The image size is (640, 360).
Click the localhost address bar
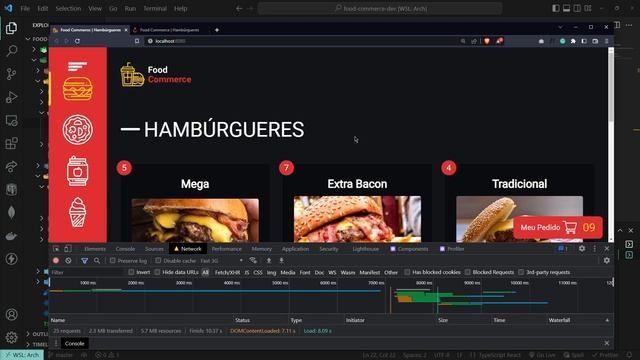coord(302,41)
